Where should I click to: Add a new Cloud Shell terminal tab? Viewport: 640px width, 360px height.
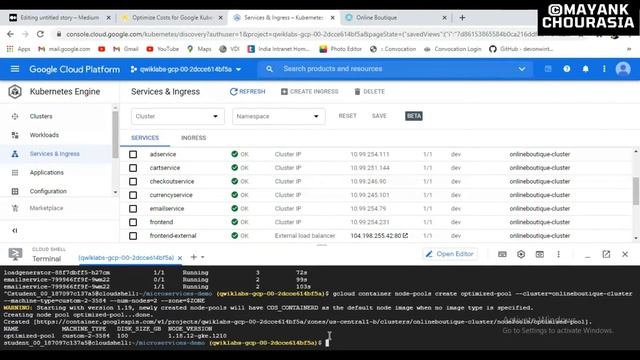(193, 257)
